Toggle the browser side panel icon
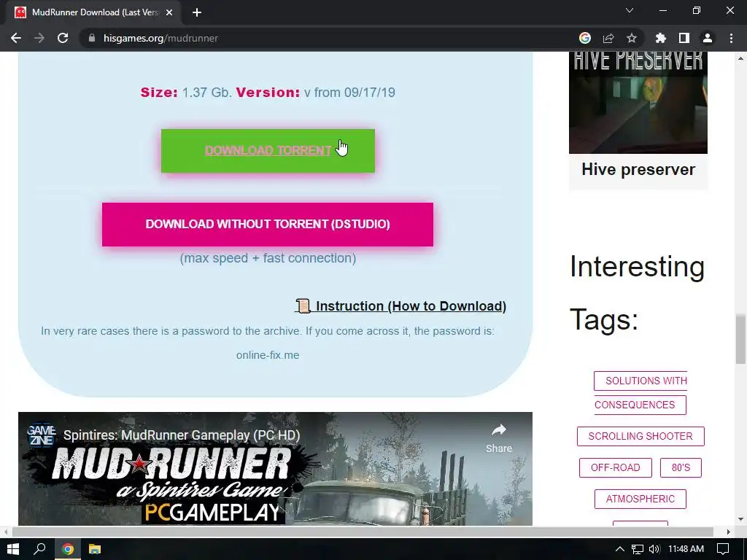 tap(684, 38)
